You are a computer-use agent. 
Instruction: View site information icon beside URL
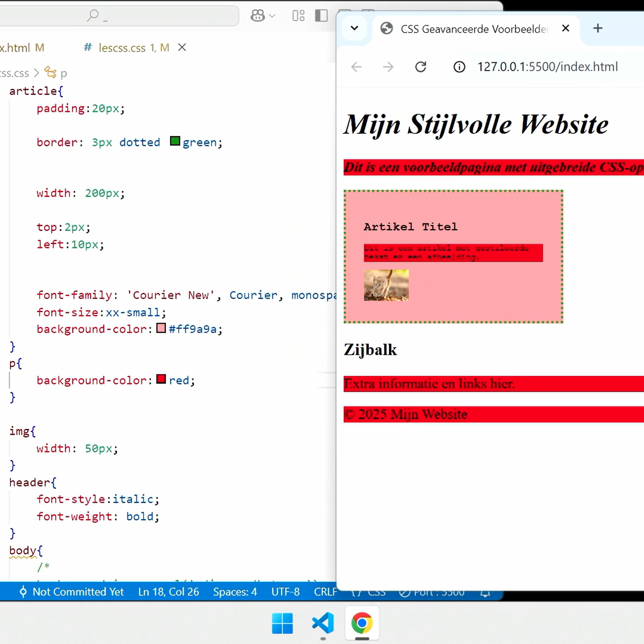point(459,67)
